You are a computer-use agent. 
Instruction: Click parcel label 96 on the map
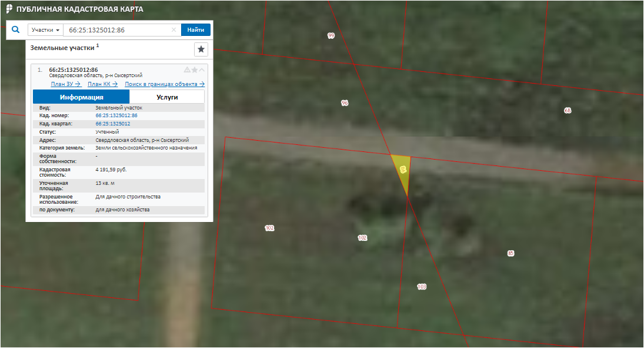coord(345,103)
